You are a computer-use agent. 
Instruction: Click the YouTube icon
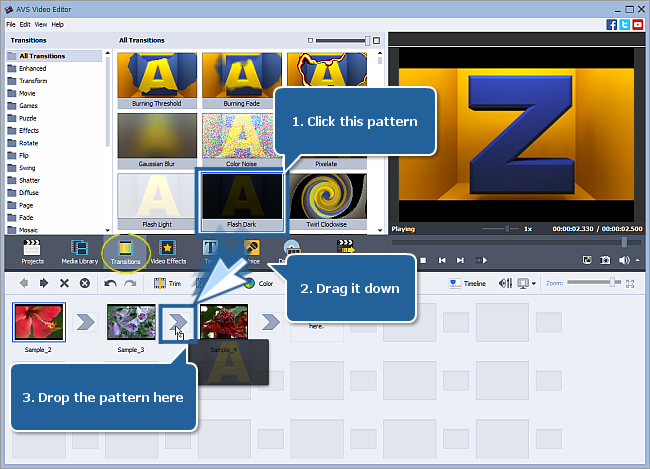pyautogui.click(x=638, y=24)
